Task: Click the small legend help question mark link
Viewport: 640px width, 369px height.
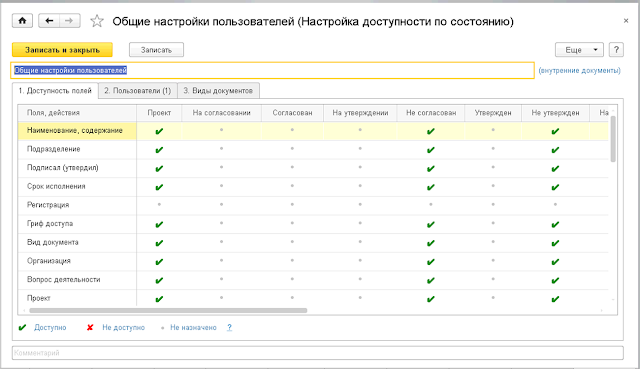Action: [229, 327]
